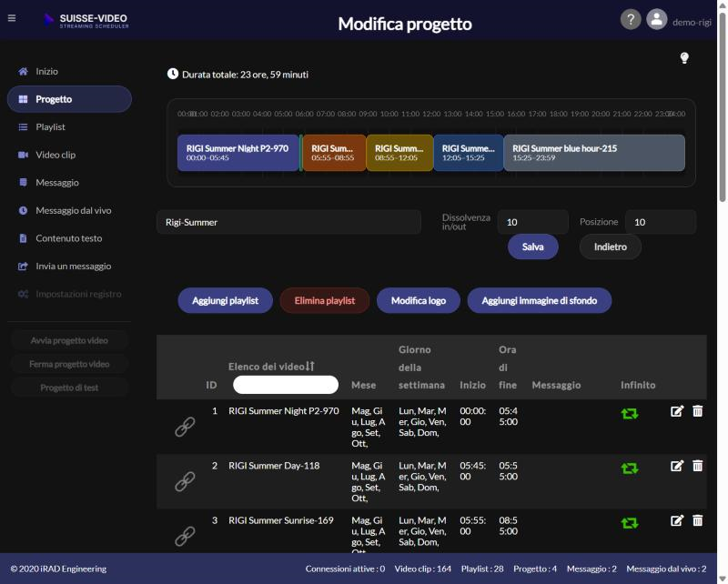728x584 pixels.
Task: Open Video clip in the sidebar
Action: click(70, 155)
